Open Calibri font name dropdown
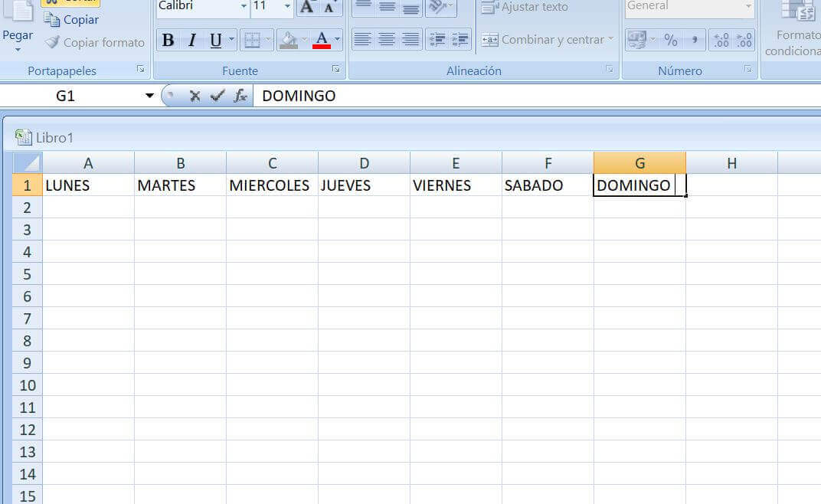 [244, 6]
